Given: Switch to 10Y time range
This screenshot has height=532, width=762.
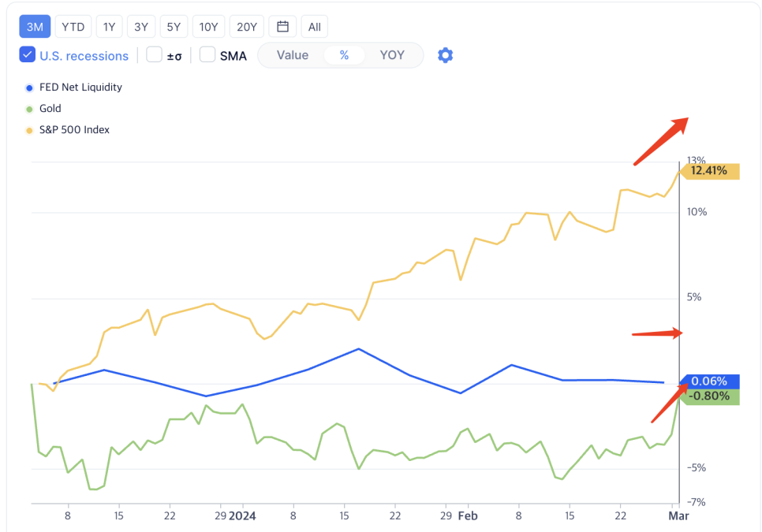Looking at the screenshot, I should pyautogui.click(x=208, y=27).
